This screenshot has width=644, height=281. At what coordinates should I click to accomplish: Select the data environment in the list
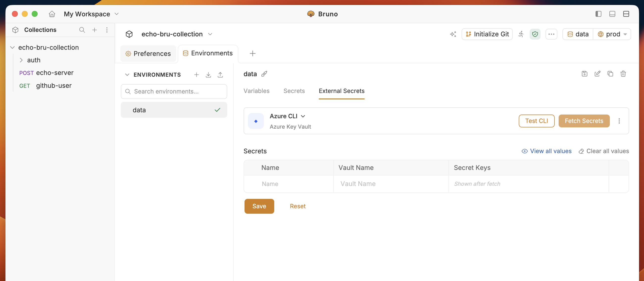(174, 110)
